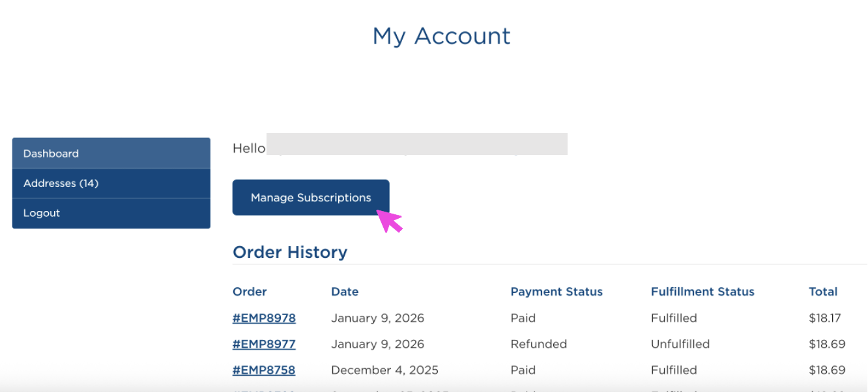Click the Unfulfilled fulfillment status cell
The height and width of the screenshot is (392, 868).
[x=680, y=344]
